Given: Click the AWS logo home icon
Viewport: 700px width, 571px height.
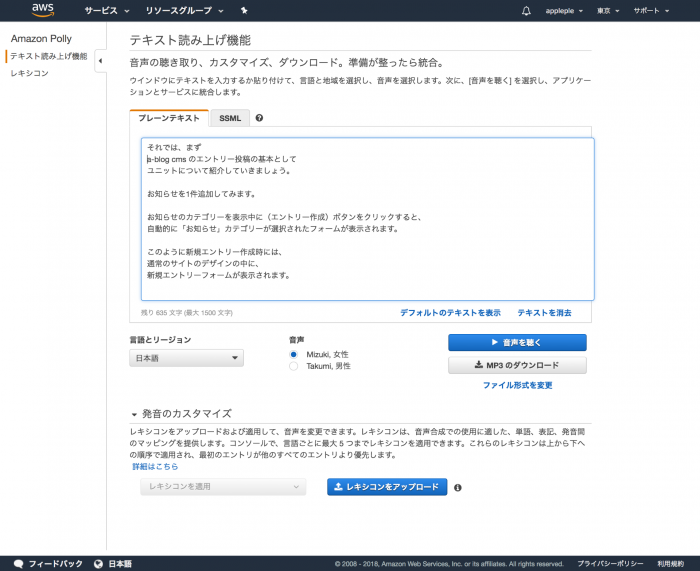Looking at the screenshot, I should click(x=43, y=10).
